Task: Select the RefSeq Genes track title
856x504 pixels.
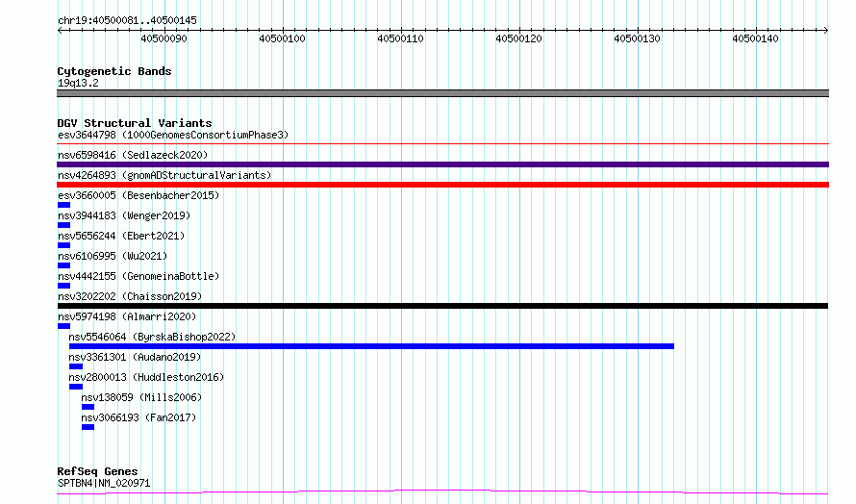Action: pyautogui.click(x=97, y=471)
